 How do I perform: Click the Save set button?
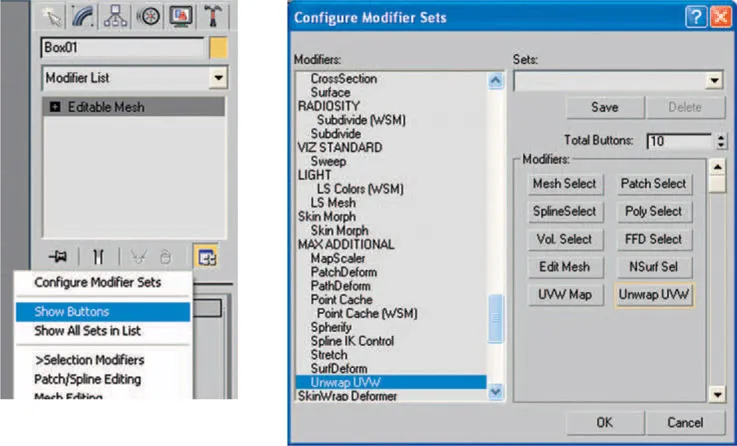pos(604,108)
